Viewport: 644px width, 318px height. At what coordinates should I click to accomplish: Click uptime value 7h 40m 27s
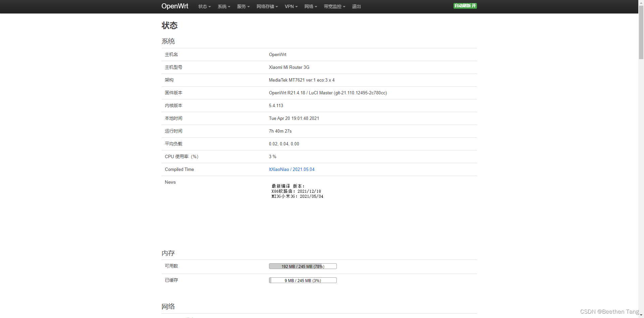tap(280, 131)
